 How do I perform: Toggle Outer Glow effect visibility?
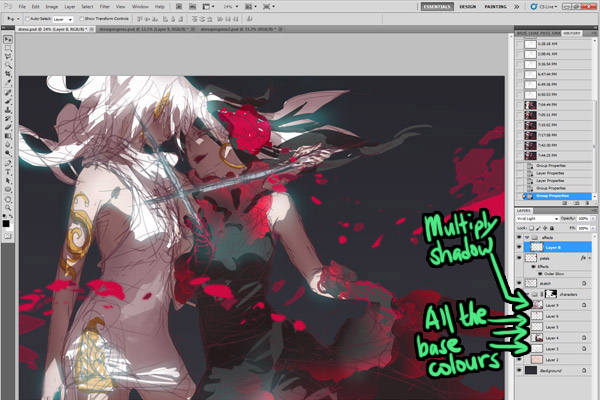tap(540, 274)
